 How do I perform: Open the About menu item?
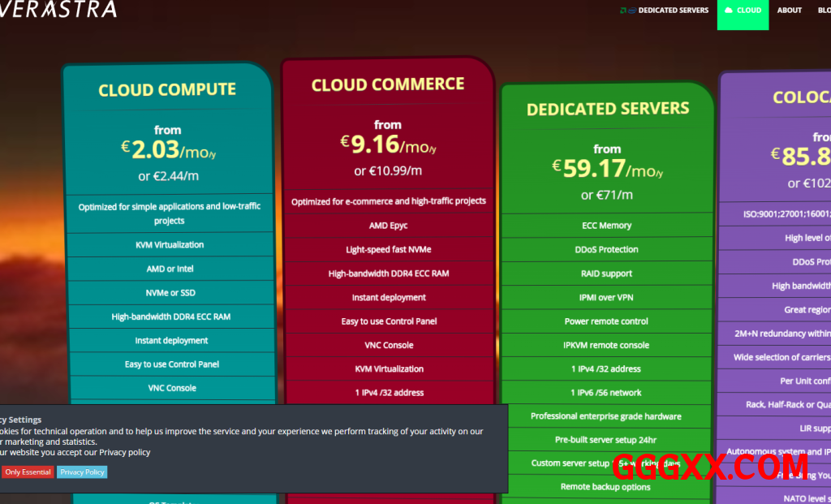click(x=789, y=11)
